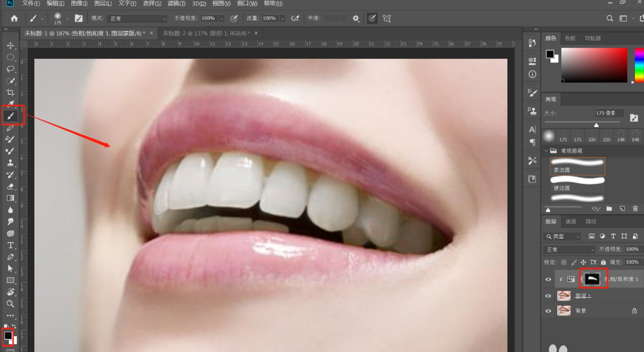The width and height of the screenshot is (644, 352).
Task: Click the Home icon in options bar
Action: [14, 18]
